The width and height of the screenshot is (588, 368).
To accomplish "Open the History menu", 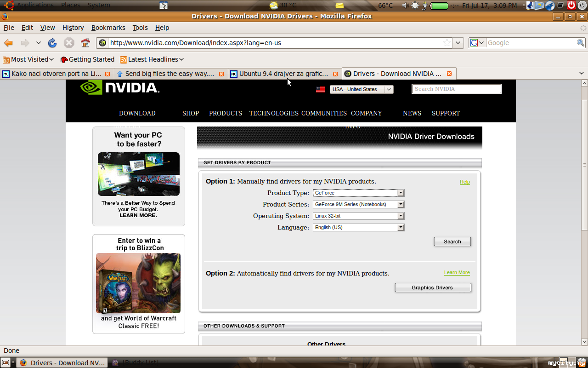I will 73,28.
